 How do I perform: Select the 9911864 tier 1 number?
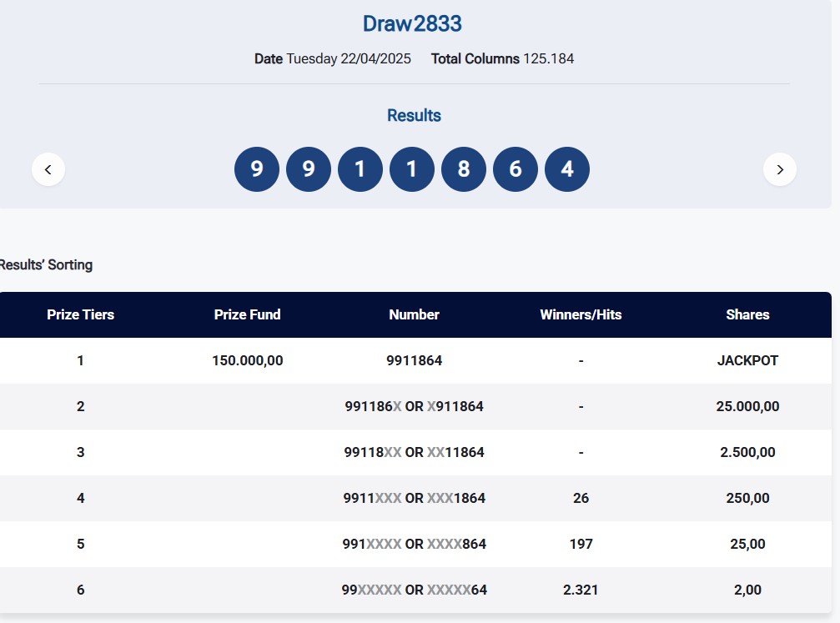click(x=414, y=360)
